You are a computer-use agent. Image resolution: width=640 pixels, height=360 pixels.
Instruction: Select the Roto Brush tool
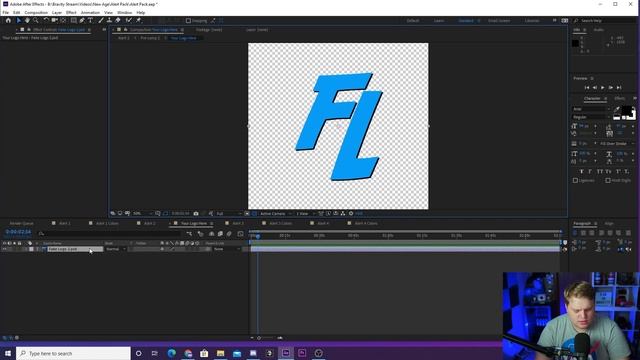(129, 20)
